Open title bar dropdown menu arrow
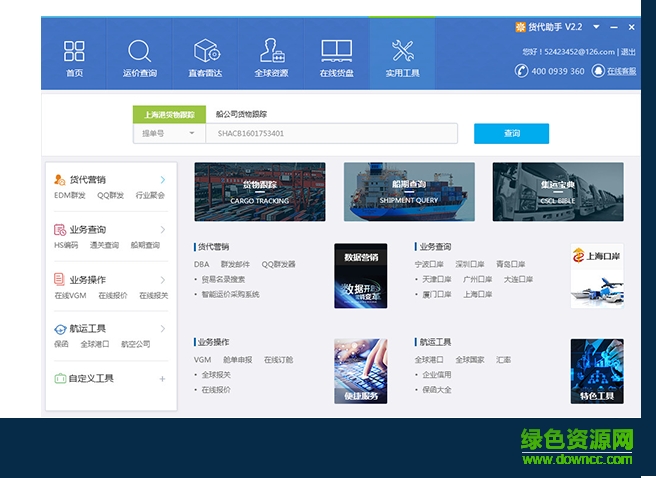This screenshot has height=478, width=656. pos(596,27)
